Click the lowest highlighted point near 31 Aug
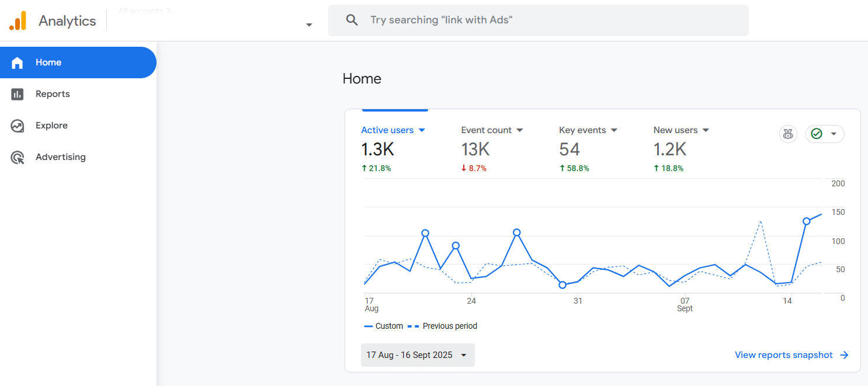868x386 pixels. point(563,285)
